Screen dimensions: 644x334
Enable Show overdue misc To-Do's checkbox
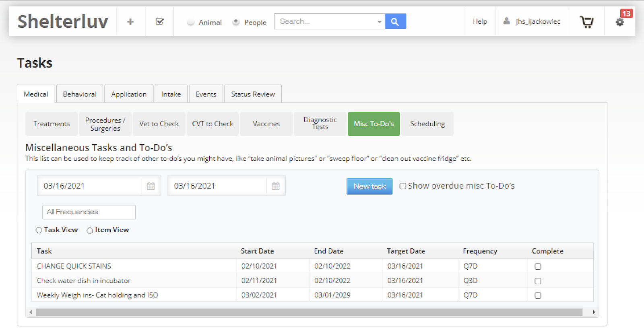tap(402, 186)
